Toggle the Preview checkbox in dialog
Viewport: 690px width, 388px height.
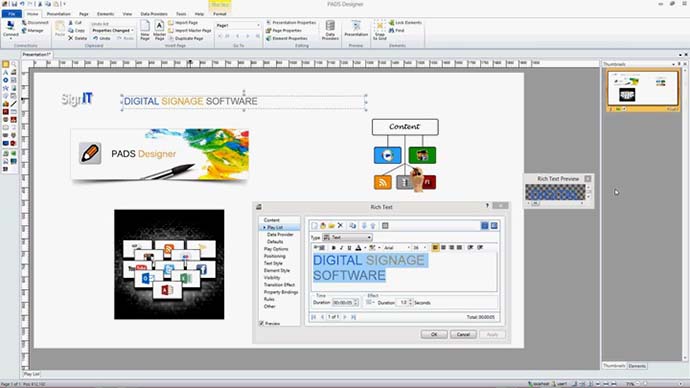click(x=261, y=323)
